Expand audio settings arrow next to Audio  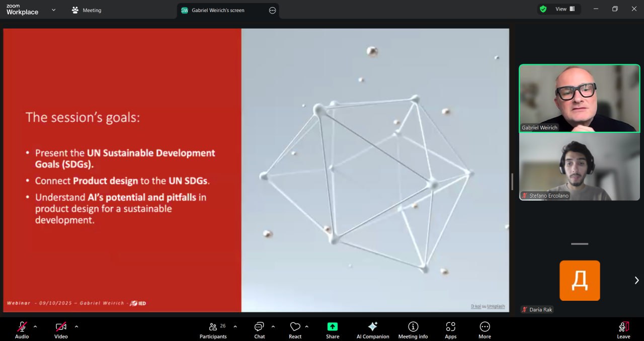point(35,326)
